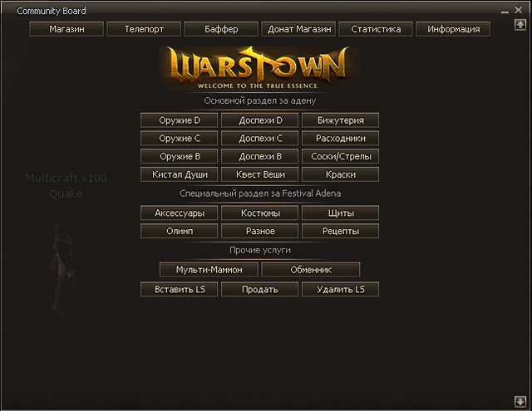
Task: Open the Аксессуары section
Action: click(180, 213)
